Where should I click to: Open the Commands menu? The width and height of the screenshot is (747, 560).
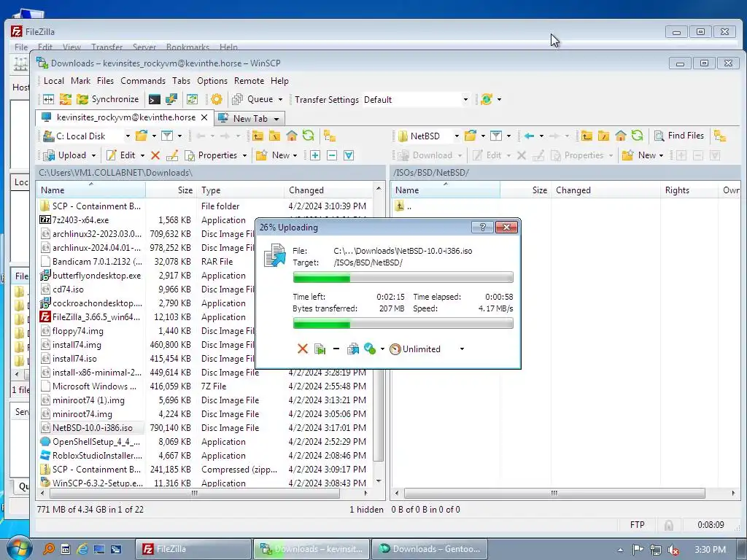(143, 81)
